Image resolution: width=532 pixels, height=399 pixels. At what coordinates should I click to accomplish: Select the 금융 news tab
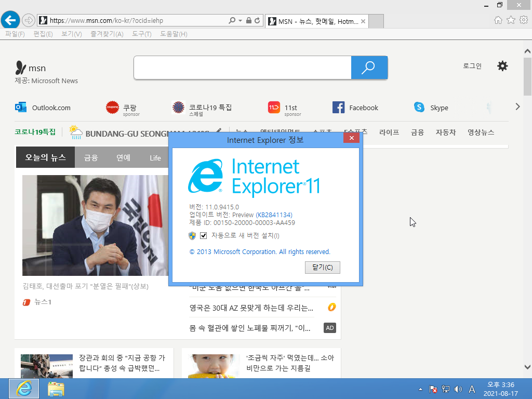pos(91,157)
